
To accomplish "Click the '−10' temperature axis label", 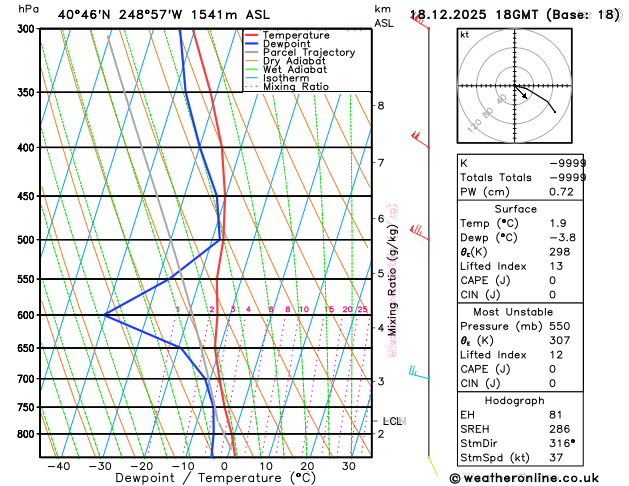I will click(x=183, y=466).
